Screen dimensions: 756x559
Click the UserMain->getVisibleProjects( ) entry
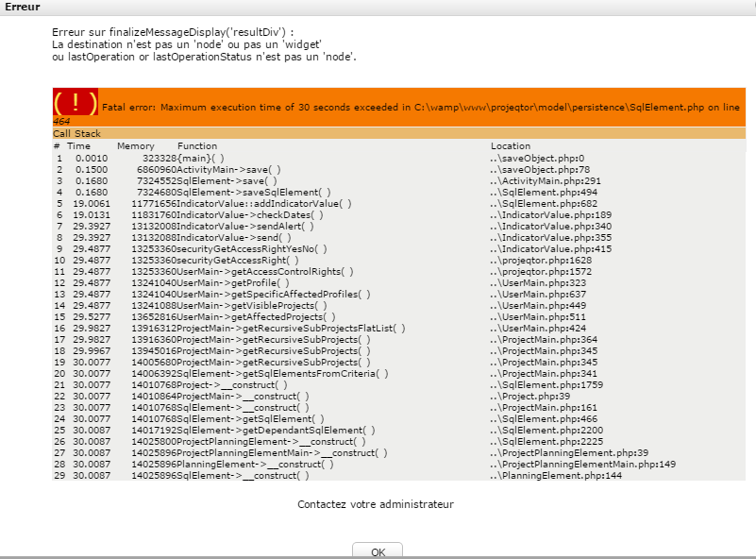click(252, 305)
